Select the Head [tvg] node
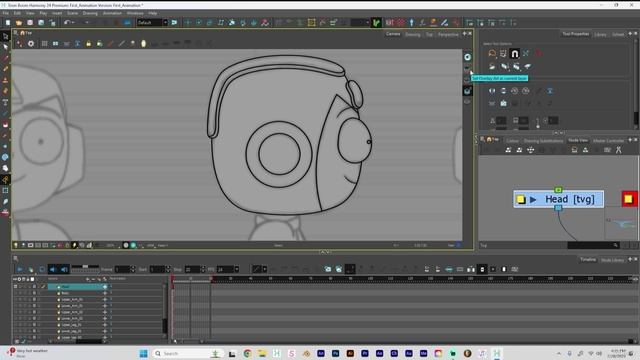This screenshot has width=640, height=360. click(559, 199)
